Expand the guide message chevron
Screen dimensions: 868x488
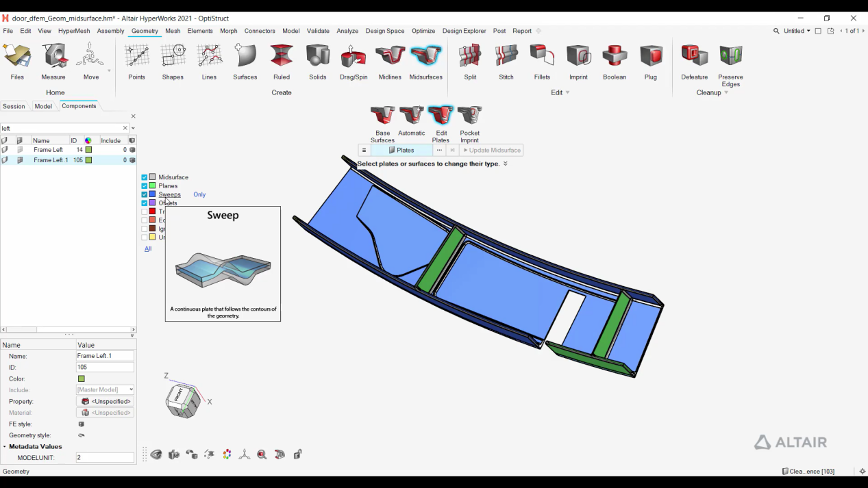pos(506,164)
